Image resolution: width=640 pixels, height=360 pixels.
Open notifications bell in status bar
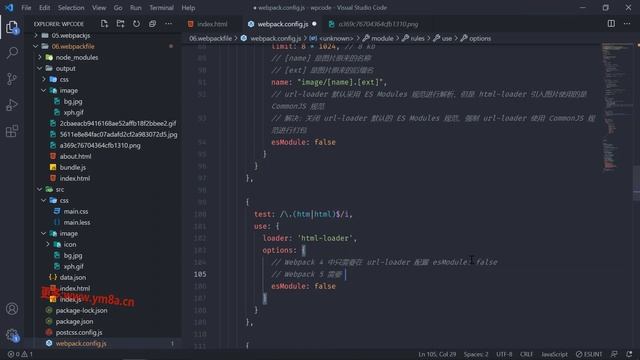[629, 354]
